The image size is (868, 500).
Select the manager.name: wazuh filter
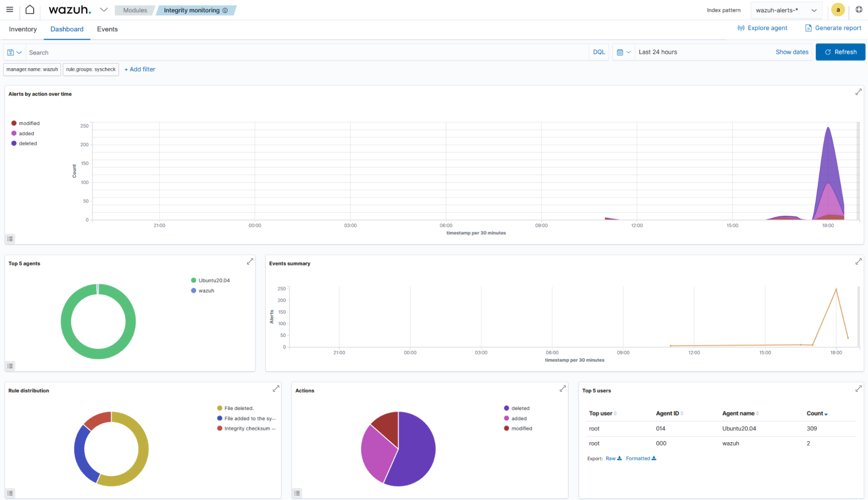[32, 70]
